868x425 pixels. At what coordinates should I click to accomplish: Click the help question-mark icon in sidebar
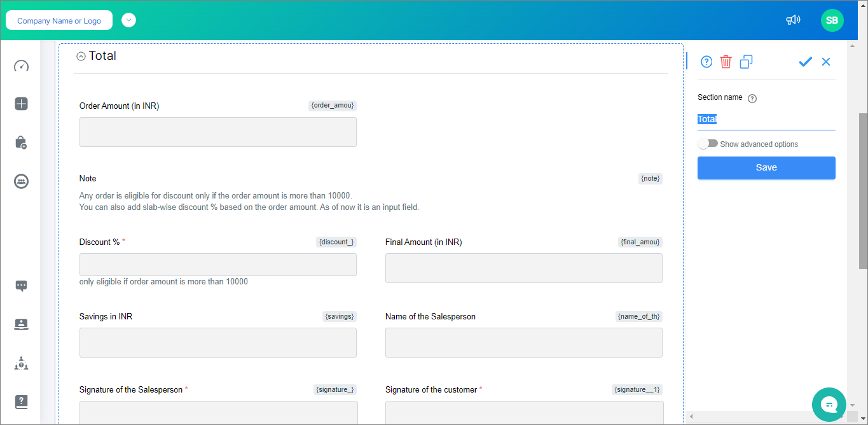[21, 401]
